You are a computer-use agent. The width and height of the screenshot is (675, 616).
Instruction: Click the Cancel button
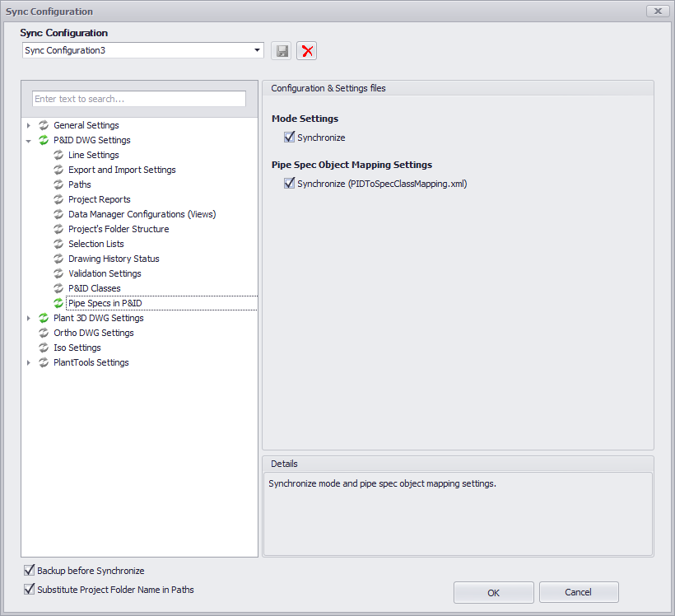click(578, 592)
